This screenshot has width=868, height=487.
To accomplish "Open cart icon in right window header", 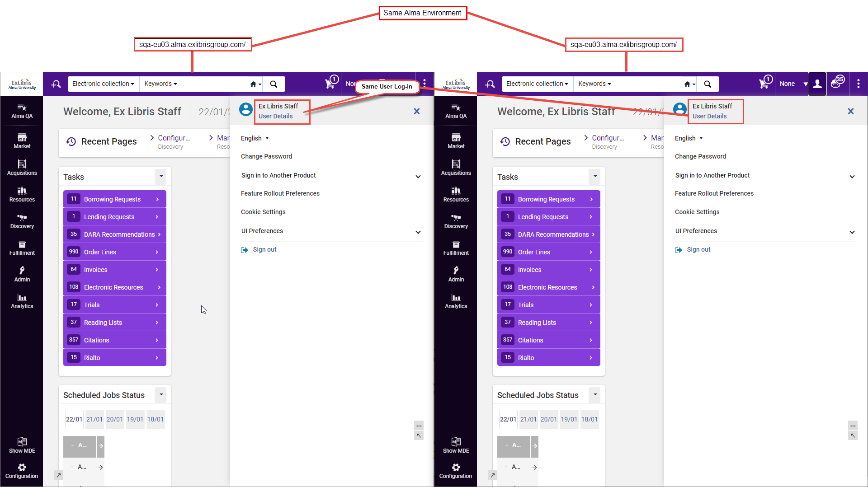I will [x=765, y=83].
